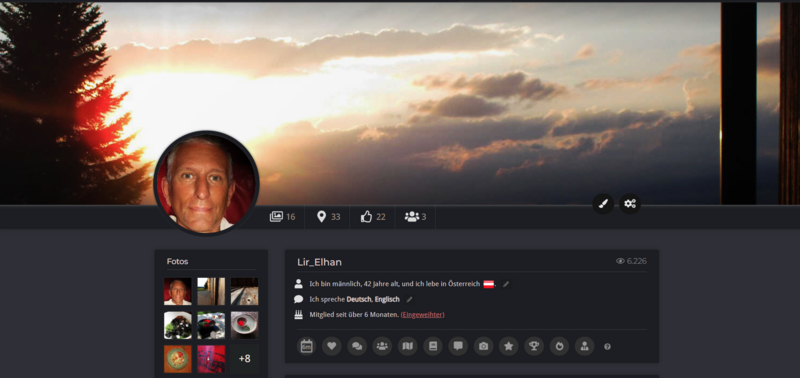Image resolution: width=800 pixels, height=378 pixels.
Task: Click the map badge icon
Action: (x=407, y=346)
